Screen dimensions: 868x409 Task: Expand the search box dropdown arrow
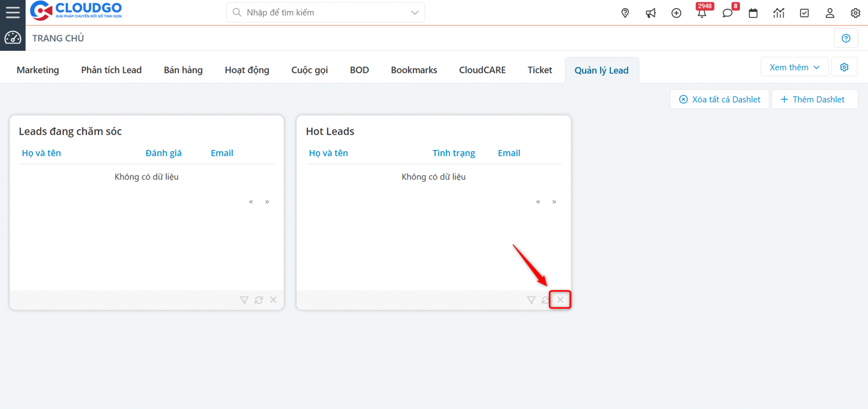tap(415, 13)
